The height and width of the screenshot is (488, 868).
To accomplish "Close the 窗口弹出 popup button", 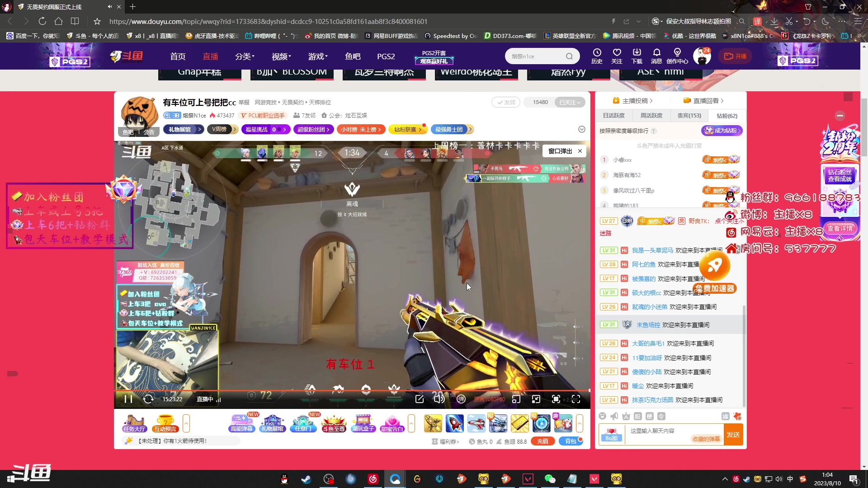I will (580, 151).
